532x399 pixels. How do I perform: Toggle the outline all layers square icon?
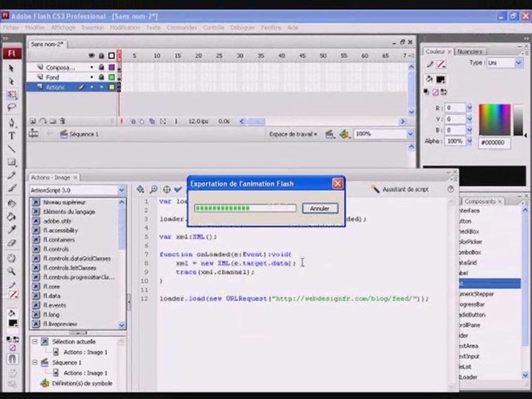pyautogui.click(x=111, y=55)
